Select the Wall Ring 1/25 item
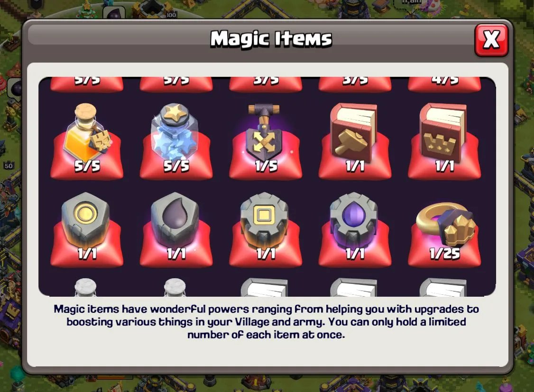The height and width of the screenshot is (392, 534). point(444,228)
